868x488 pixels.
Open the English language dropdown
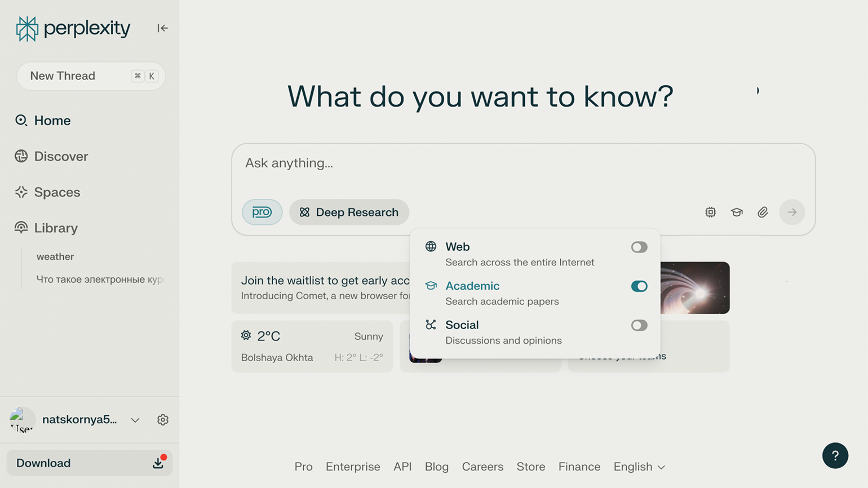click(x=639, y=467)
